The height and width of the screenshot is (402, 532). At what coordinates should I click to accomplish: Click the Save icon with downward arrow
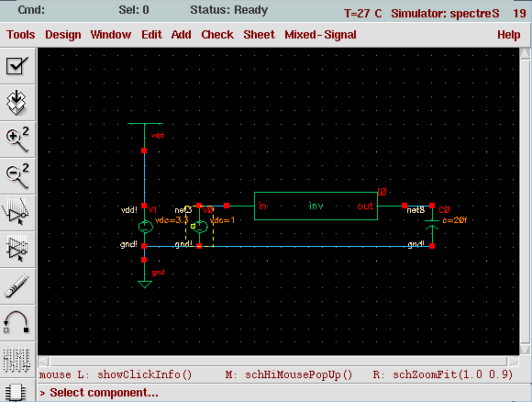pos(17,103)
